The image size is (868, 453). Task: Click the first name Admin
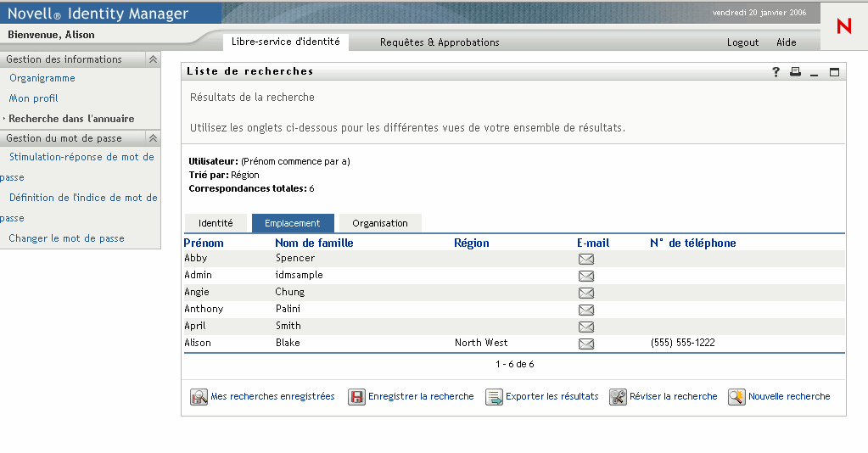199,275
